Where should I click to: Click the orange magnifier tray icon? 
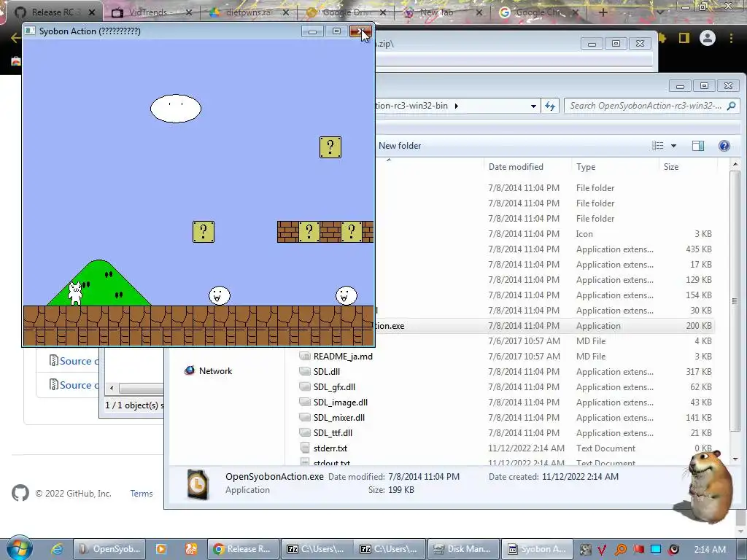[x=620, y=550]
